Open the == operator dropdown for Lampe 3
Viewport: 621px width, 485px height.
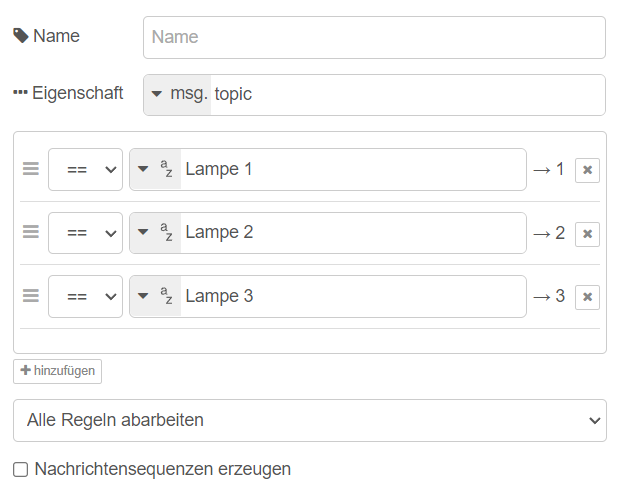[85, 296]
